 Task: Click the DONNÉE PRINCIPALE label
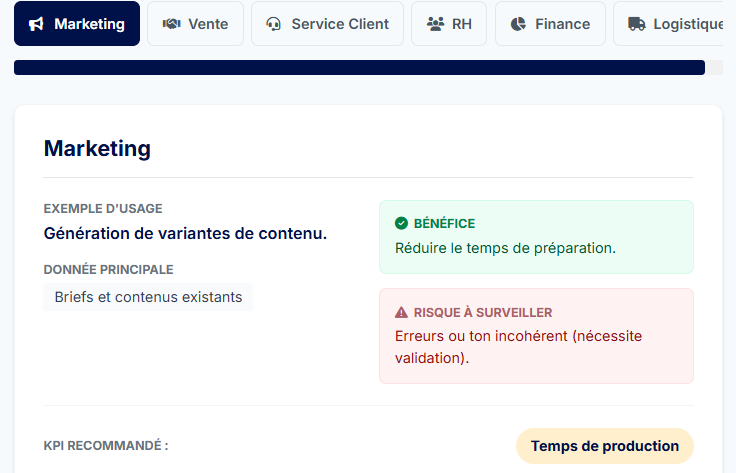click(x=108, y=269)
